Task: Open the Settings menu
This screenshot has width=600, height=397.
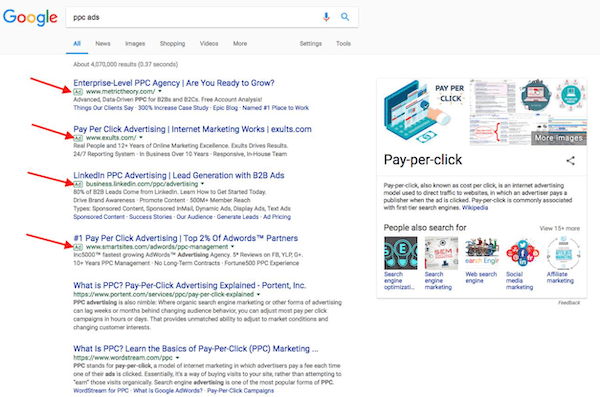Action: [x=311, y=44]
